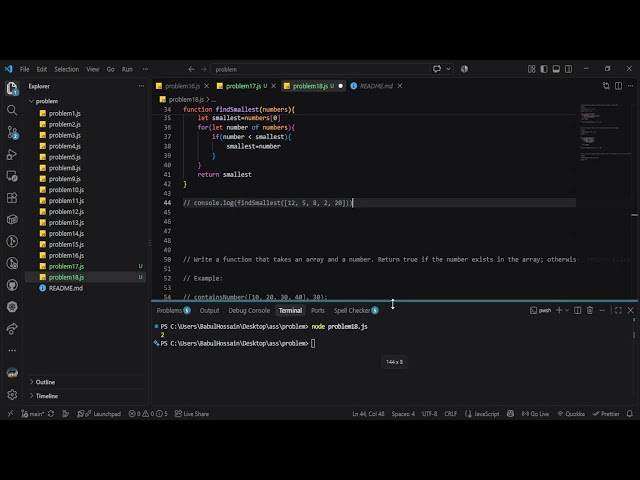Open Extensions view icon
This screenshot has width=640, height=480.
coord(12,198)
